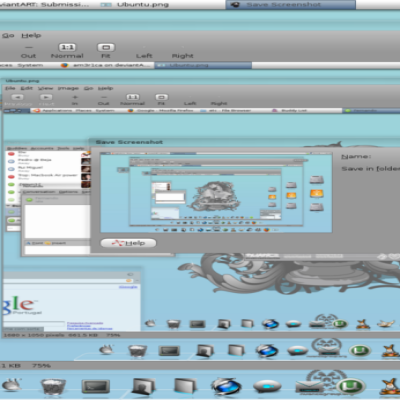Open the View menu in the inner viewer
Viewport: 400px width, 400px height.
tap(45, 88)
